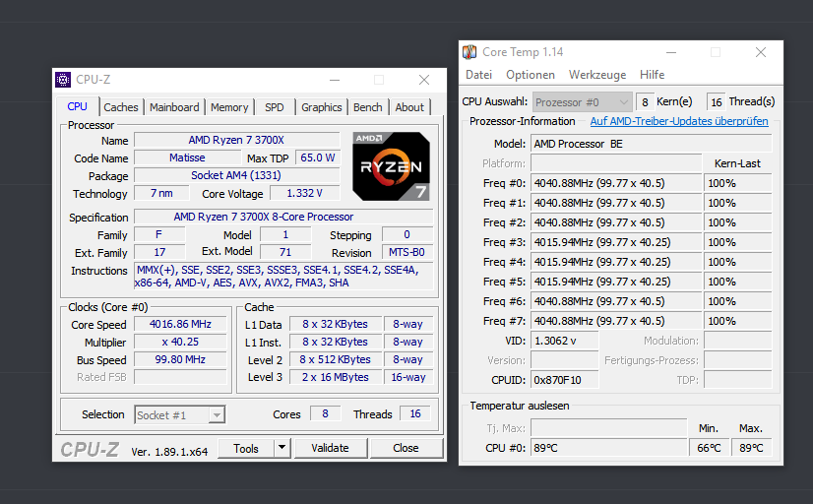Click the empty Platform field in Core Temp
Viewport: 813px width, 504px height.
point(616,163)
